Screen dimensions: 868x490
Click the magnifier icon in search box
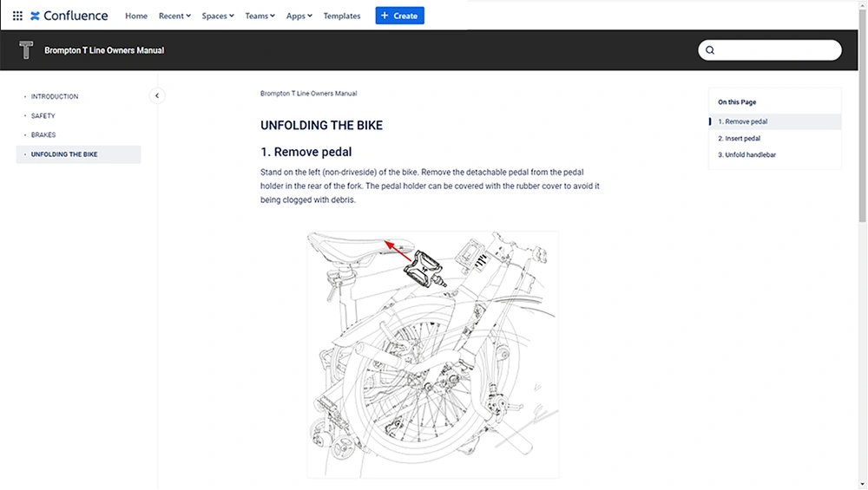click(710, 50)
